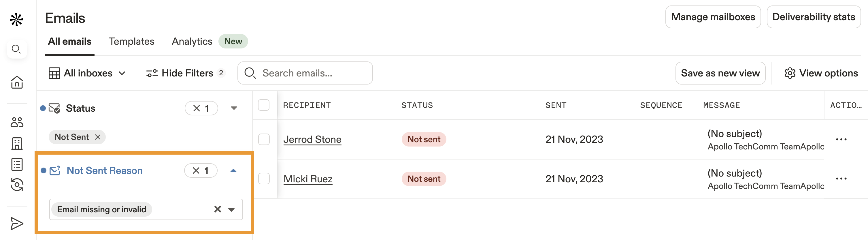This screenshot has height=240, width=868.
Task: Remove the Not Sent status filter chip
Action: click(x=98, y=137)
